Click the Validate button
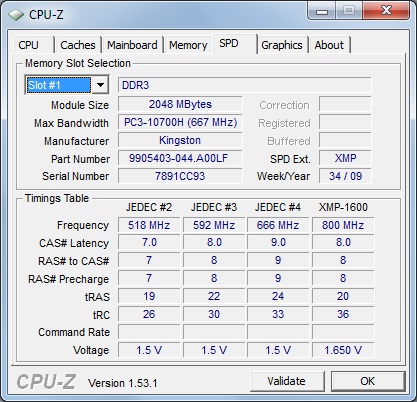The image size is (417, 402). coord(287,381)
